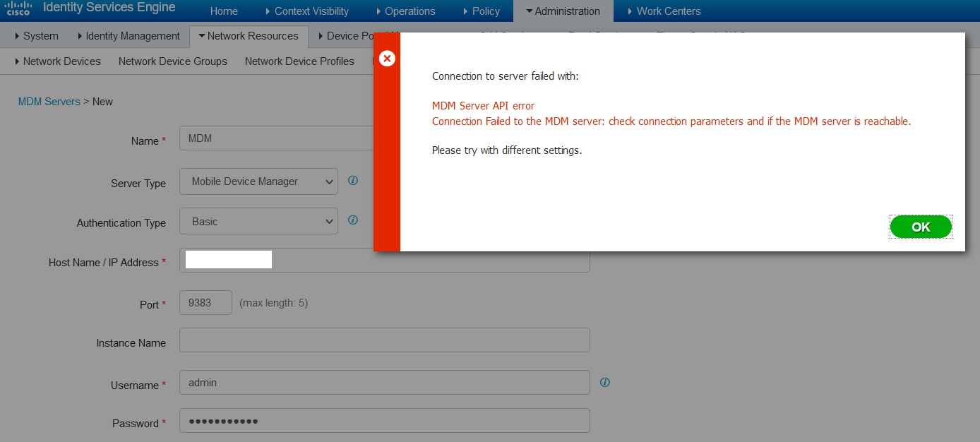Click the 'MDM Server API error' text
980x442 pixels.
483,106
